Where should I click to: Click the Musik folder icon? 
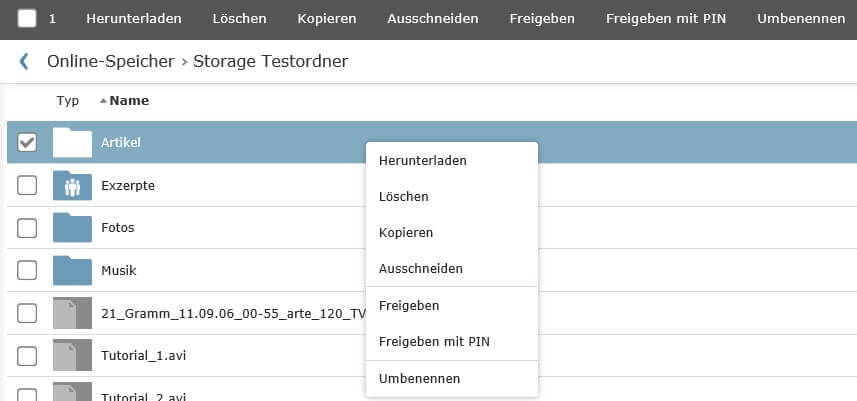[x=72, y=270]
